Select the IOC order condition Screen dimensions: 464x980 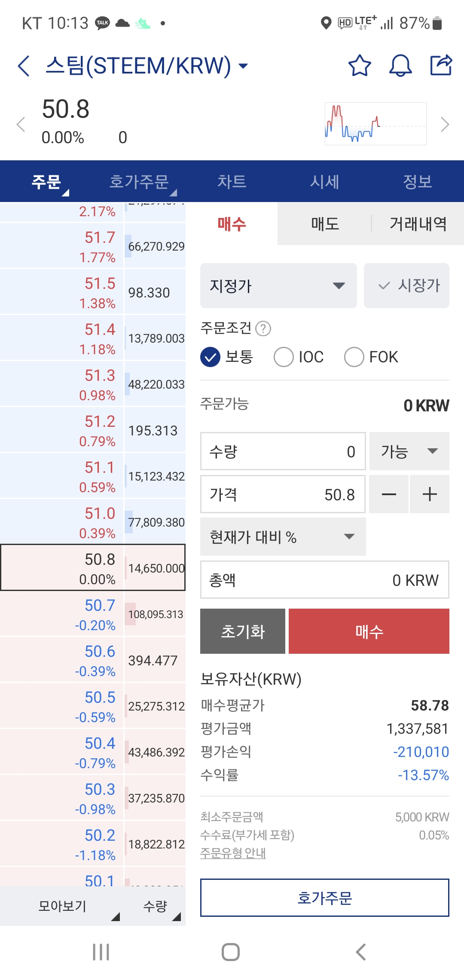point(299,357)
